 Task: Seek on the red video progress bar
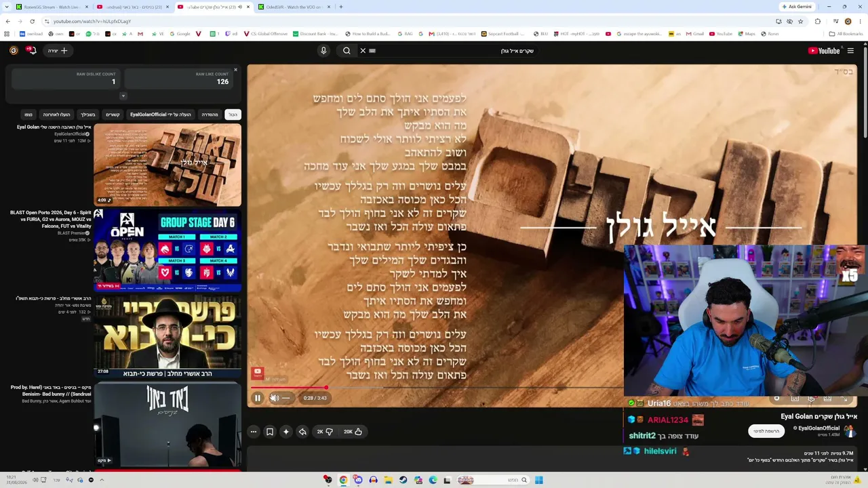[x=437, y=388]
